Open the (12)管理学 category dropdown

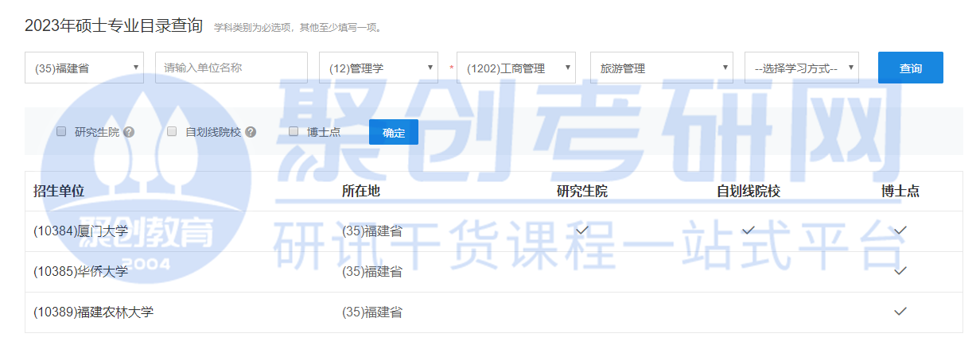pyautogui.click(x=379, y=68)
